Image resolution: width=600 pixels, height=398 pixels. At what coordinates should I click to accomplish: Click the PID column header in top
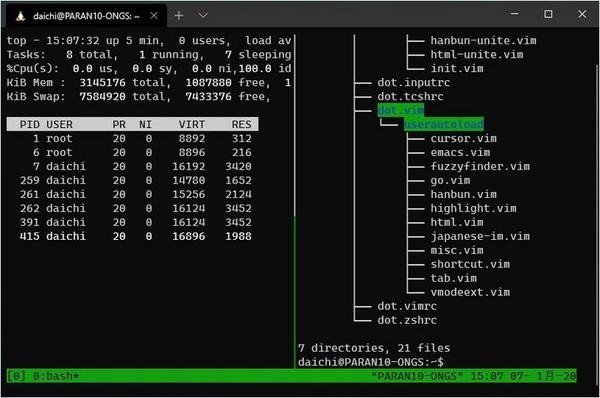point(29,124)
